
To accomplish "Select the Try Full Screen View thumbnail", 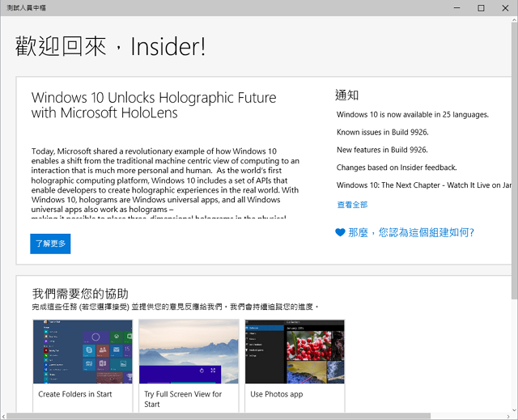I will [x=189, y=351].
